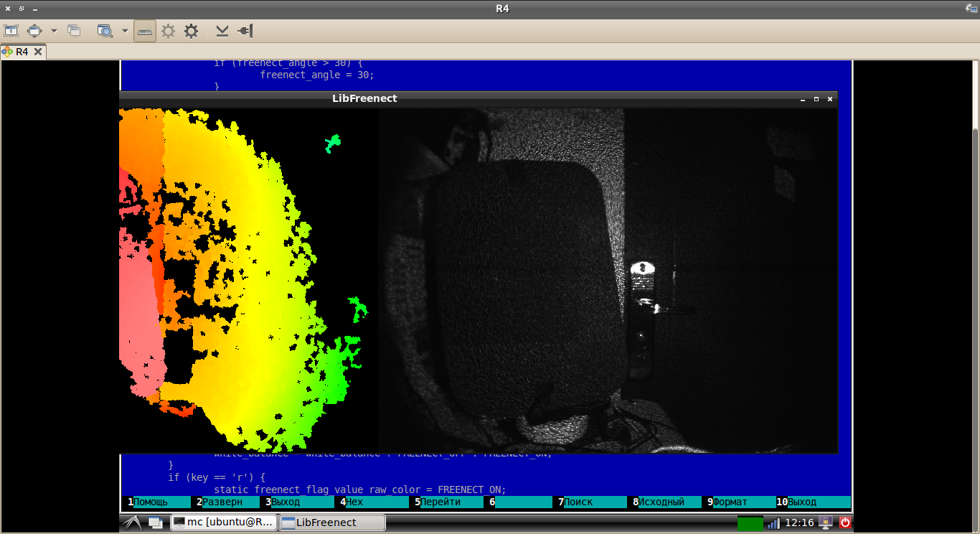Toggle the keyboard grab button
This screenshot has width=980, height=534.
[145, 31]
